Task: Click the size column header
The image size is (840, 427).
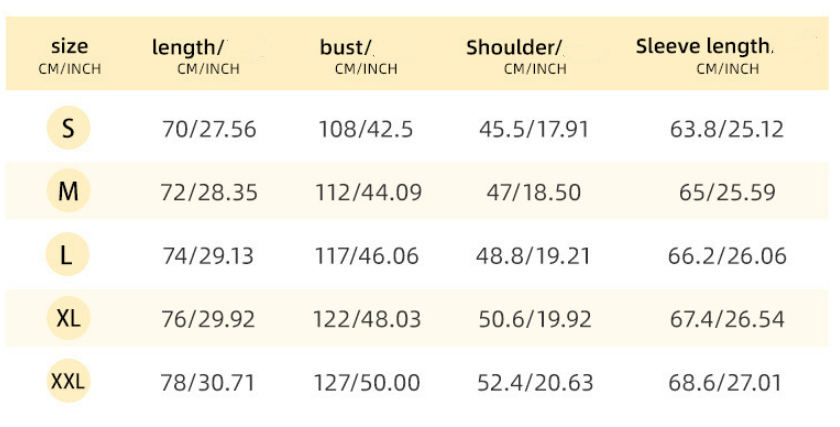Action: click(x=69, y=56)
